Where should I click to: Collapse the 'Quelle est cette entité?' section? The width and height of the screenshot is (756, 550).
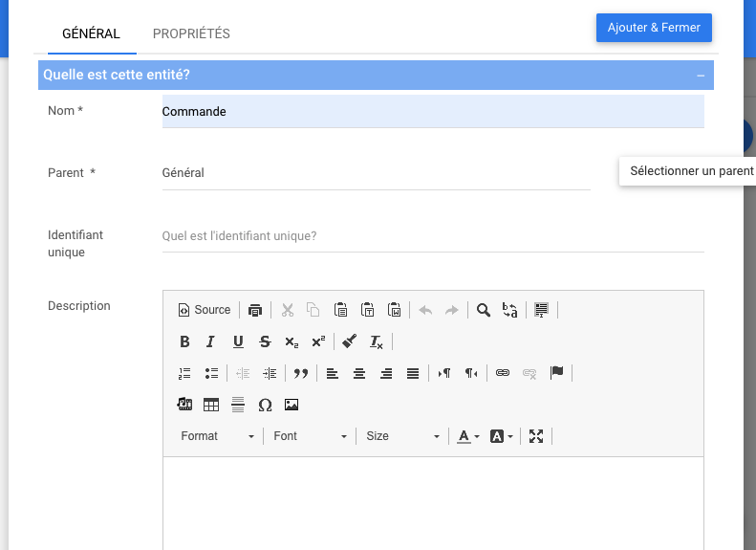click(x=701, y=76)
